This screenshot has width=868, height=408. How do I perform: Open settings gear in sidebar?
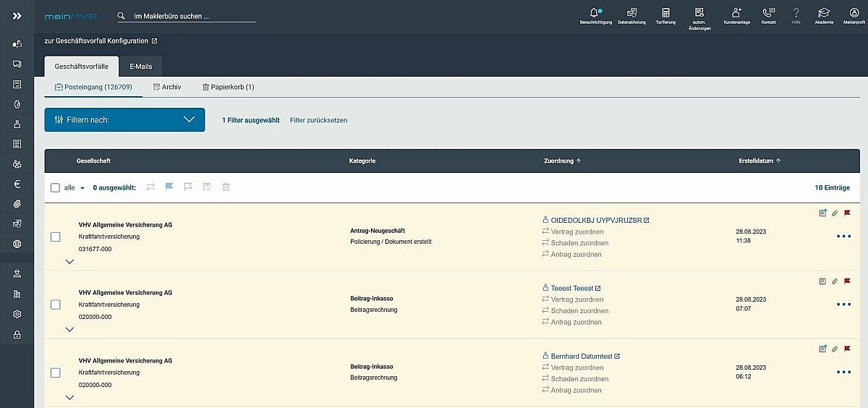[x=17, y=314]
